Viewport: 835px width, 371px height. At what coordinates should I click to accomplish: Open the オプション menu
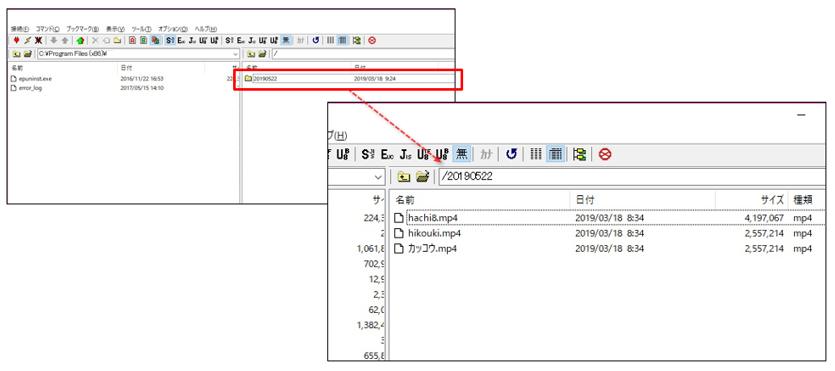coord(173,29)
